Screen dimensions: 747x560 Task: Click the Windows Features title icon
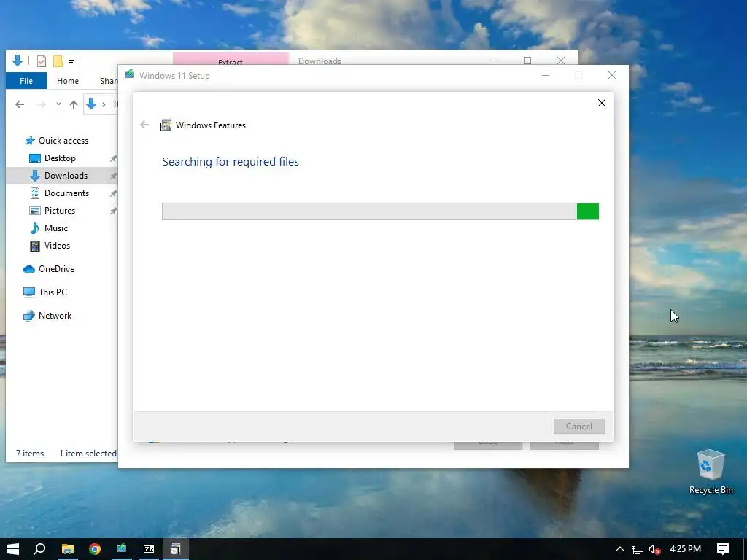166,125
